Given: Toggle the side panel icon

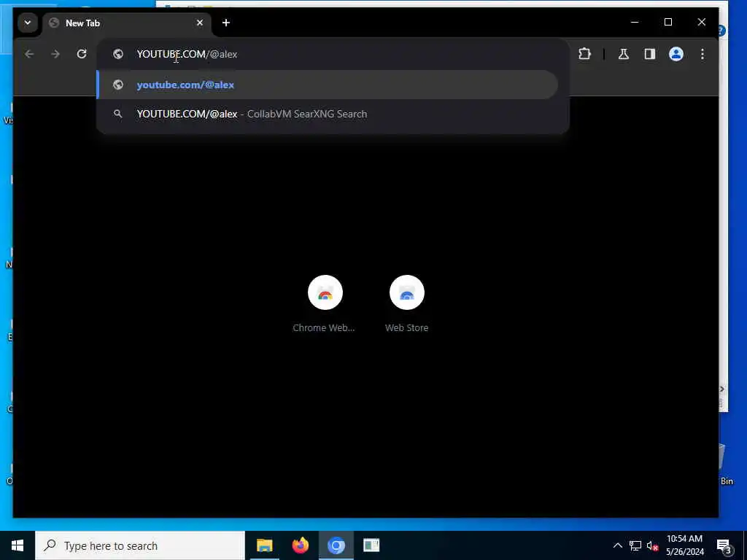Looking at the screenshot, I should tap(650, 54).
